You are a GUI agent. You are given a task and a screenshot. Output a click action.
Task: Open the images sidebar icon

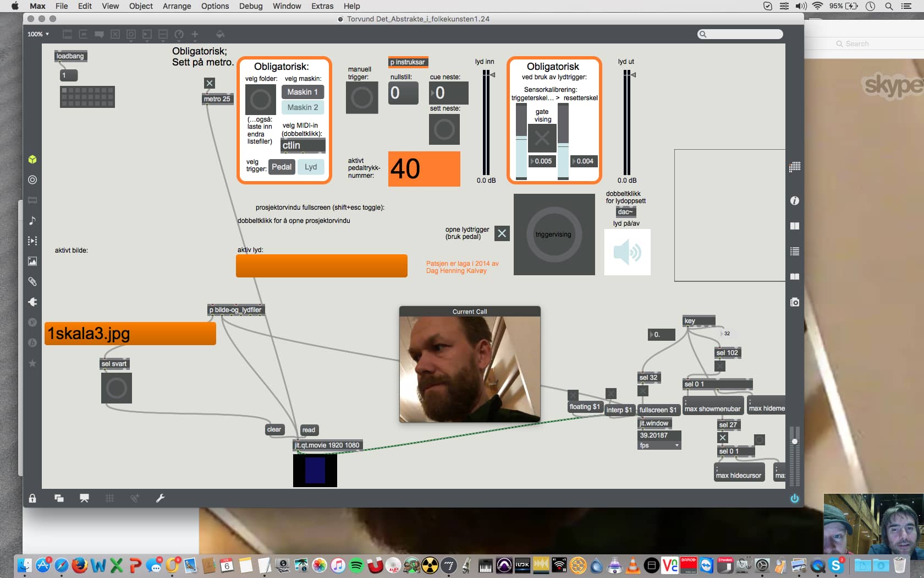click(32, 261)
